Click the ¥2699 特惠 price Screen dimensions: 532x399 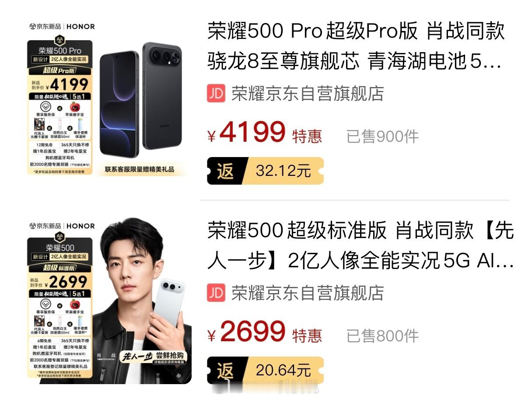pyautogui.click(x=265, y=332)
